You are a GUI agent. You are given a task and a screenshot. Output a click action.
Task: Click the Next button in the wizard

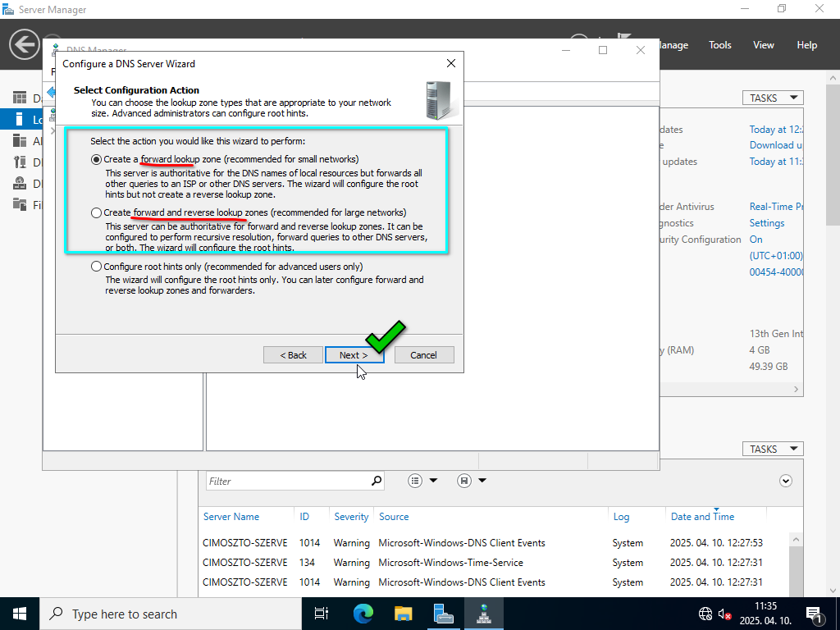[x=354, y=355]
